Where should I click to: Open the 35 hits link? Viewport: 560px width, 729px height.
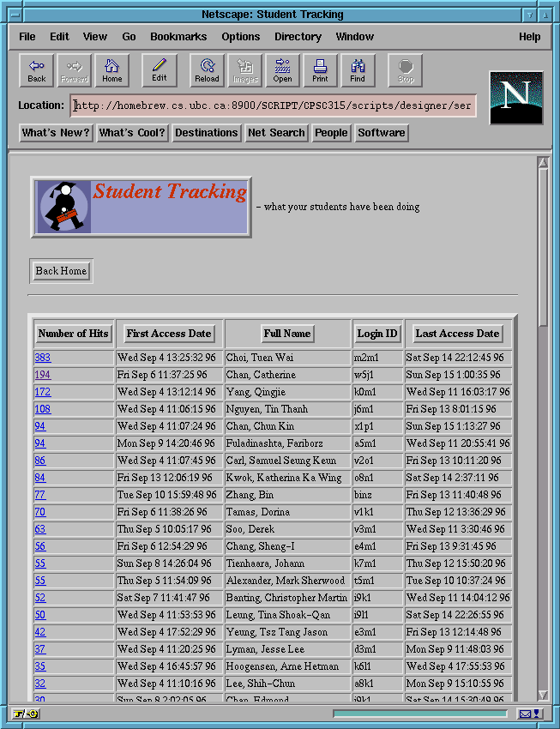click(40, 666)
